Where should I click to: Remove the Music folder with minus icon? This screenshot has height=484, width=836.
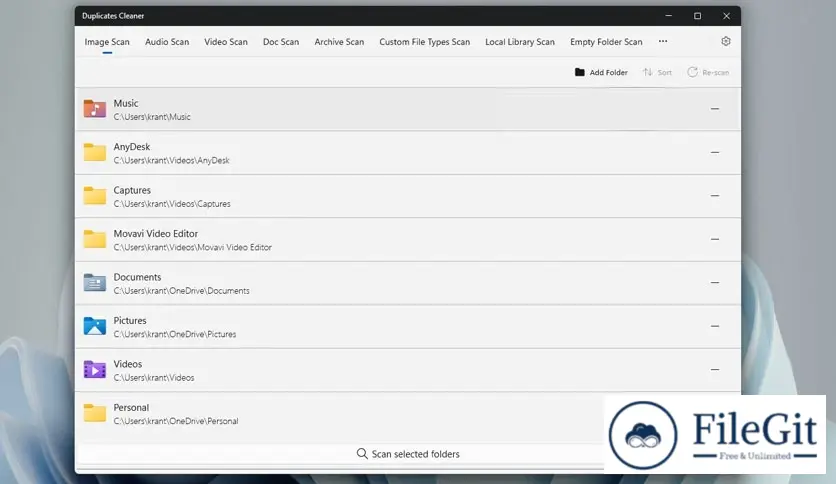pos(715,109)
